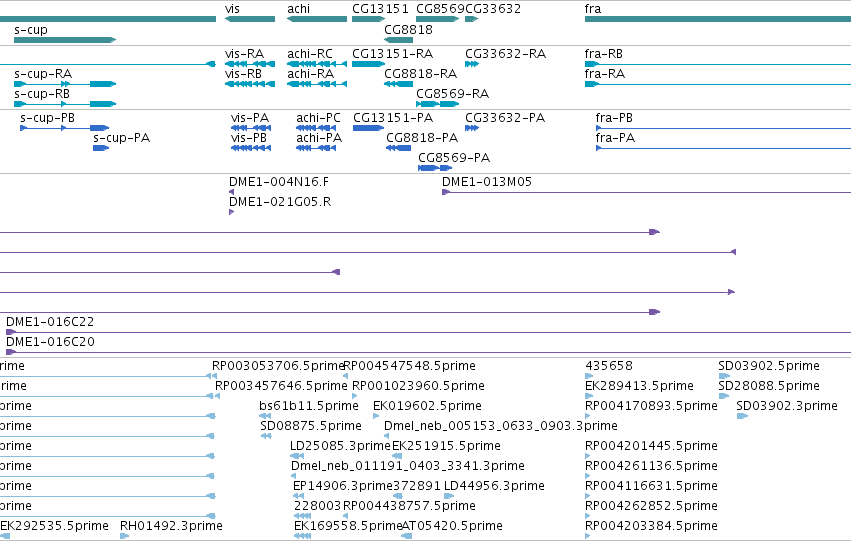The height and width of the screenshot is (541, 851).
Task: Click EST RH01492.3prime
Action: click(172, 526)
